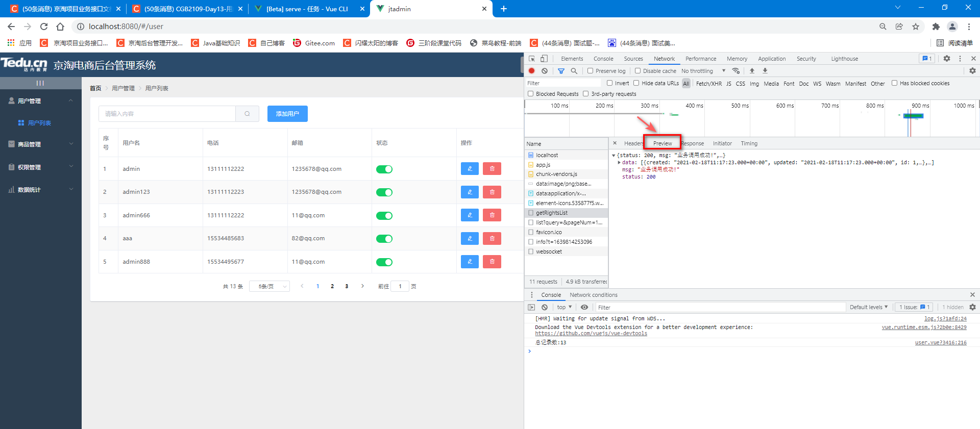Open the user.vue source link in console
This screenshot has height=429, width=980.
click(x=941, y=343)
